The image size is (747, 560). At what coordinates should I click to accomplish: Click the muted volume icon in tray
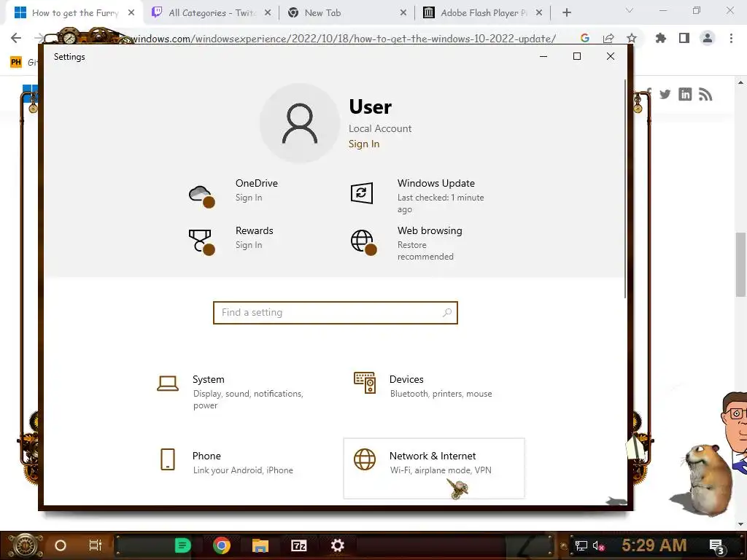(x=598, y=545)
